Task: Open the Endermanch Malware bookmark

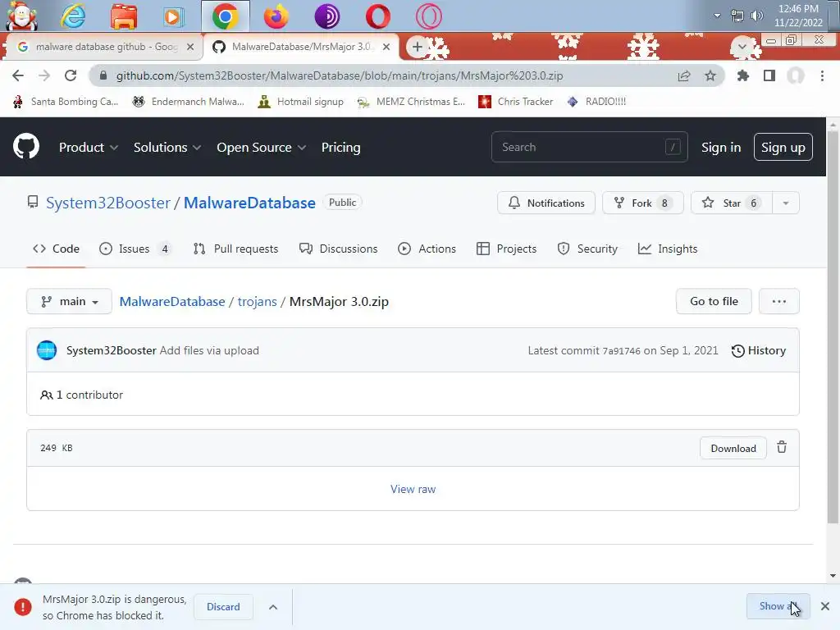Action: tap(188, 102)
